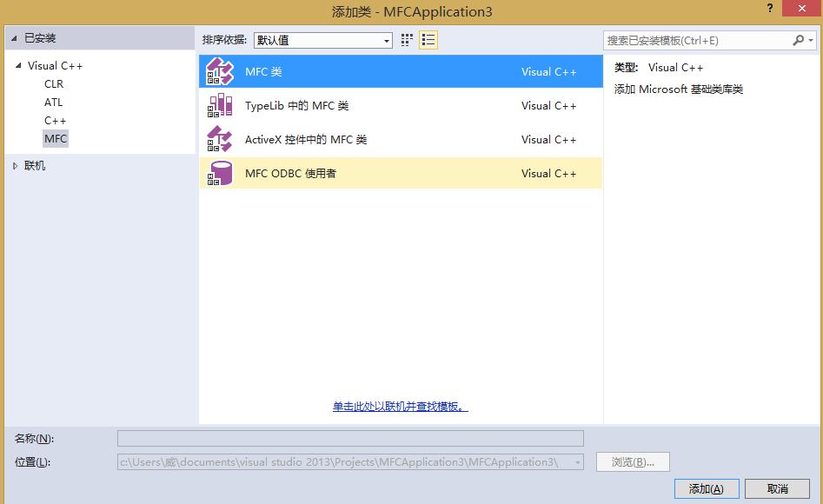Collapse the 已安装 section
The width and height of the screenshot is (823, 504).
(14, 38)
